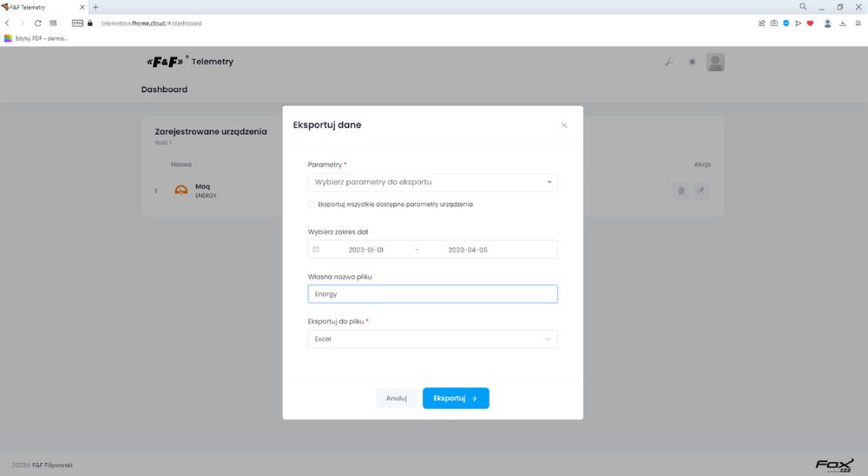This screenshot has width=868, height=476.
Task: Open the Eksportuj do pliku Excel dropdown
Action: 432,339
